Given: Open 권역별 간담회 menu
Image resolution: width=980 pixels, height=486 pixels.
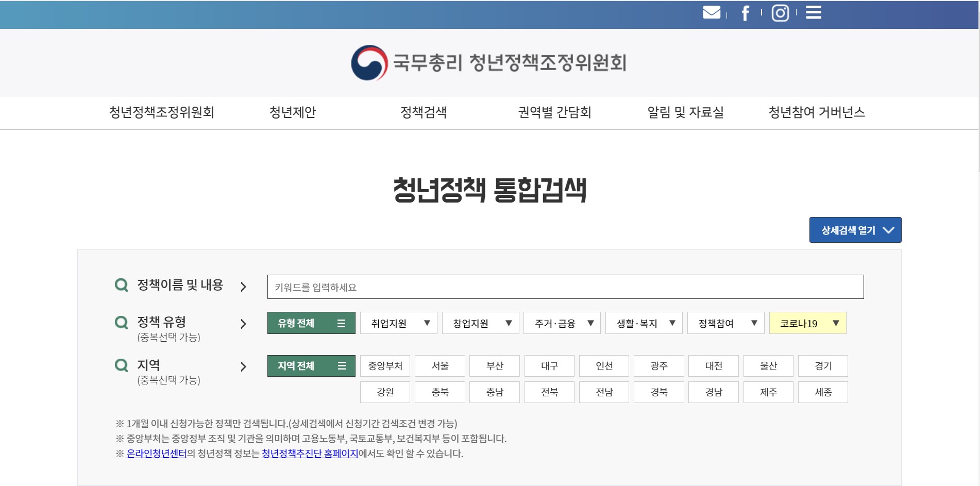Looking at the screenshot, I should click(x=554, y=112).
